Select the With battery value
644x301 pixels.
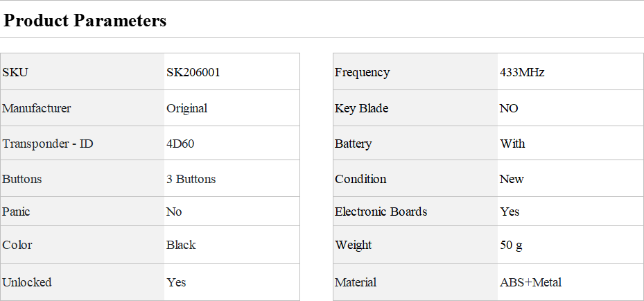pyautogui.click(x=512, y=144)
